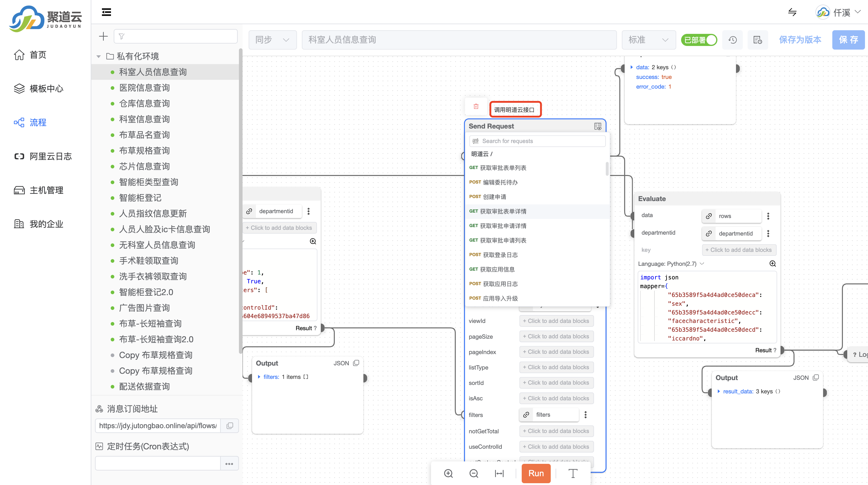The height and width of the screenshot is (485, 868).
Task: Expand data 2 keys in output
Action: (631, 67)
